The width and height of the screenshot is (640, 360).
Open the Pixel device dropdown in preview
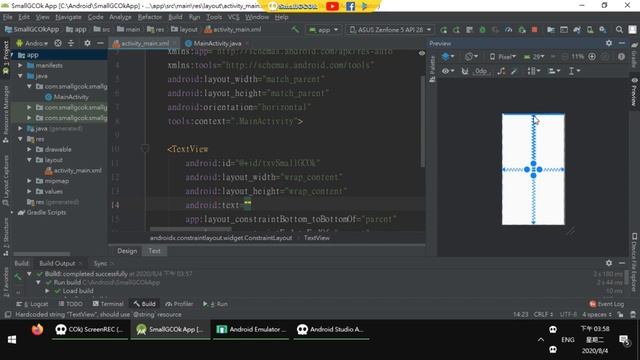point(502,57)
